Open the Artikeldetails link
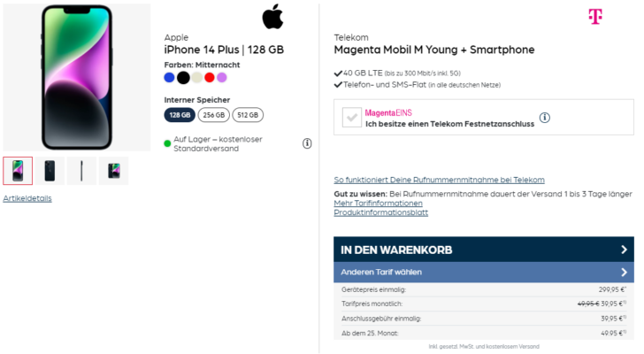Image resolution: width=644 pixels, height=354 pixels. 27,198
